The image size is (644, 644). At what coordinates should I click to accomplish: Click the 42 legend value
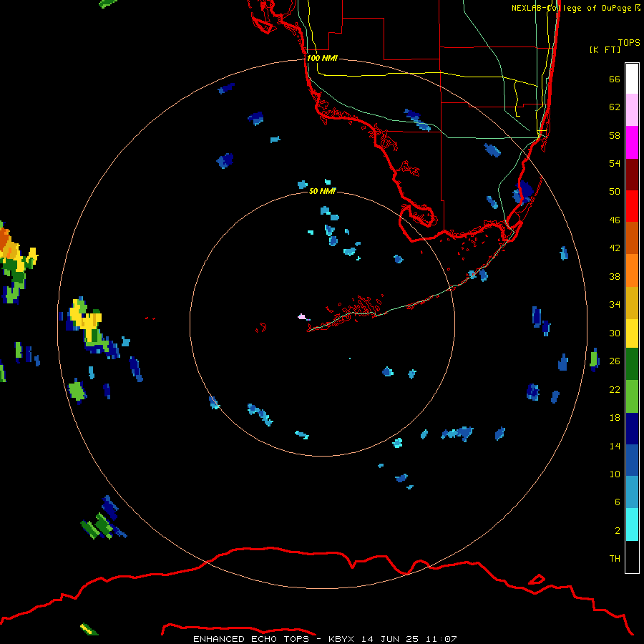tap(615, 248)
